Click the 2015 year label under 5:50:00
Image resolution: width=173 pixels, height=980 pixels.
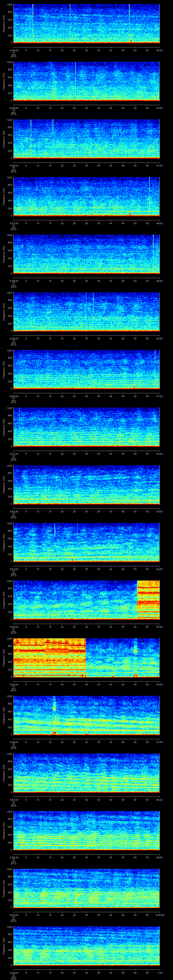[x=13, y=402]
